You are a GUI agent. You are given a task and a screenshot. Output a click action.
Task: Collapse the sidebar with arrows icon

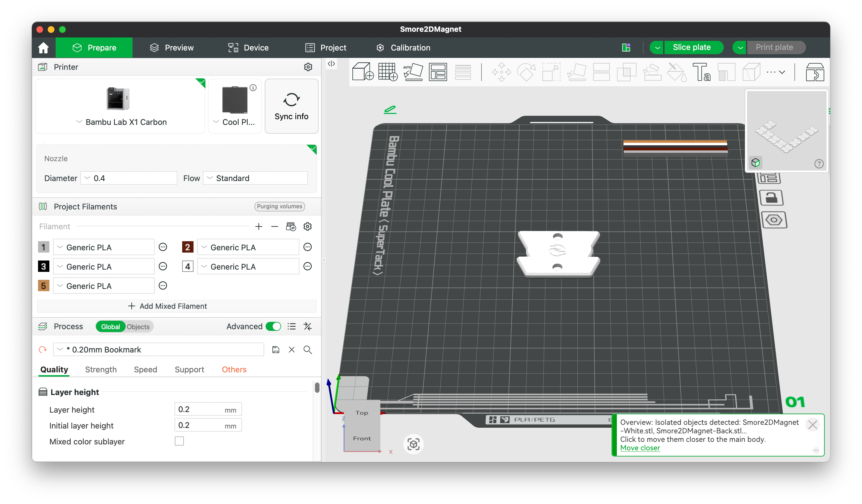331,64
